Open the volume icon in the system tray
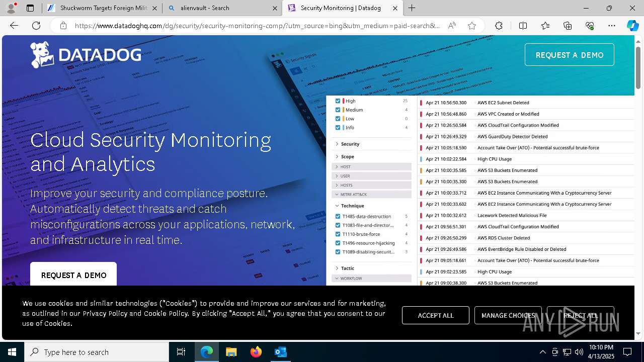This screenshot has width=644, height=362. pos(579,352)
